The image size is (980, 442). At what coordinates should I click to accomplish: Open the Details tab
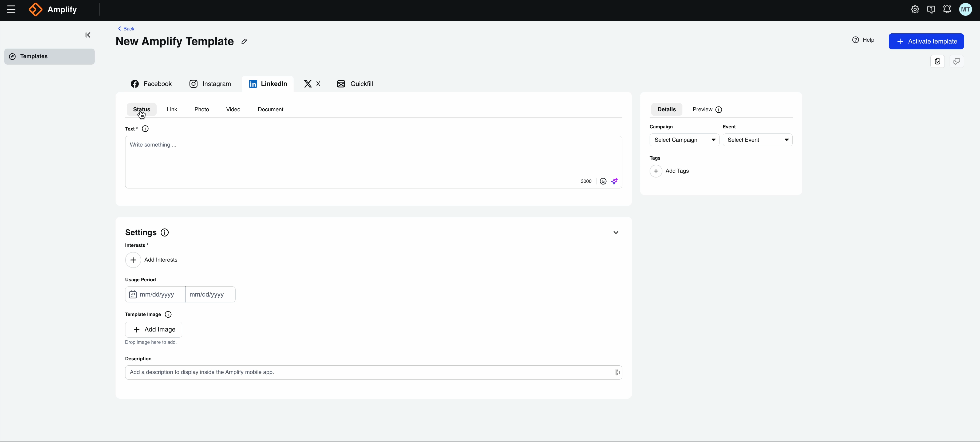666,109
